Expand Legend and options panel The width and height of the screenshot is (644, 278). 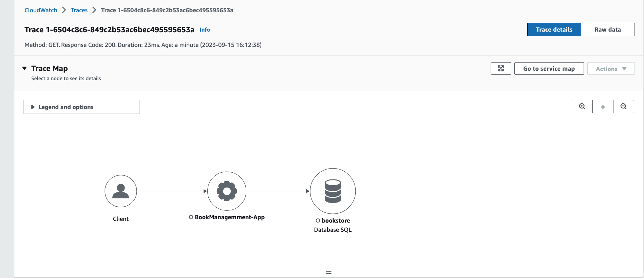point(81,107)
